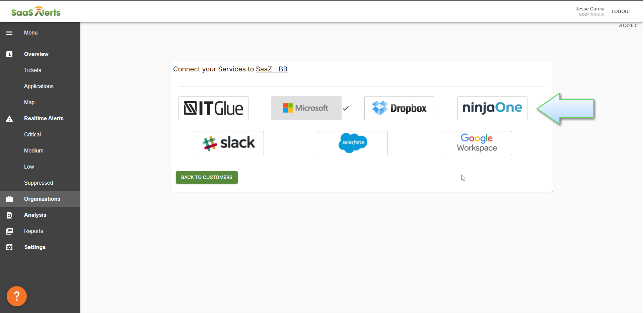
Task: Click the Organizations briefcase icon
Action: coord(9,199)
